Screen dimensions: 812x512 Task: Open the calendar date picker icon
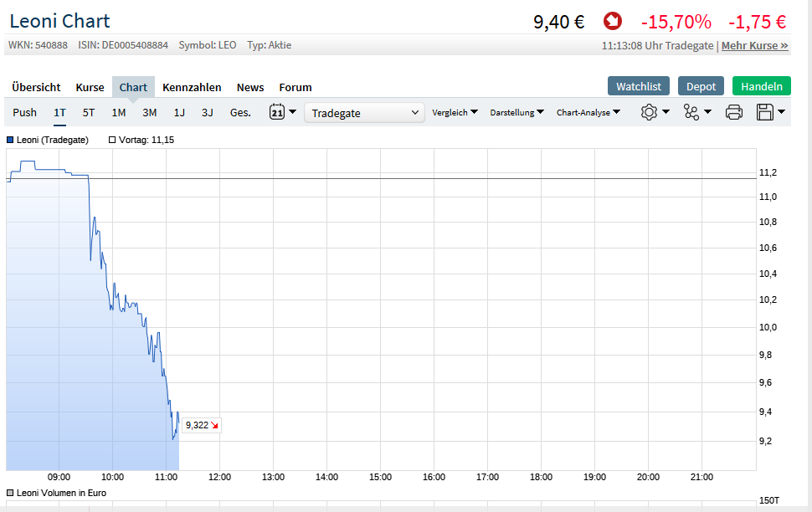(277, 111)
